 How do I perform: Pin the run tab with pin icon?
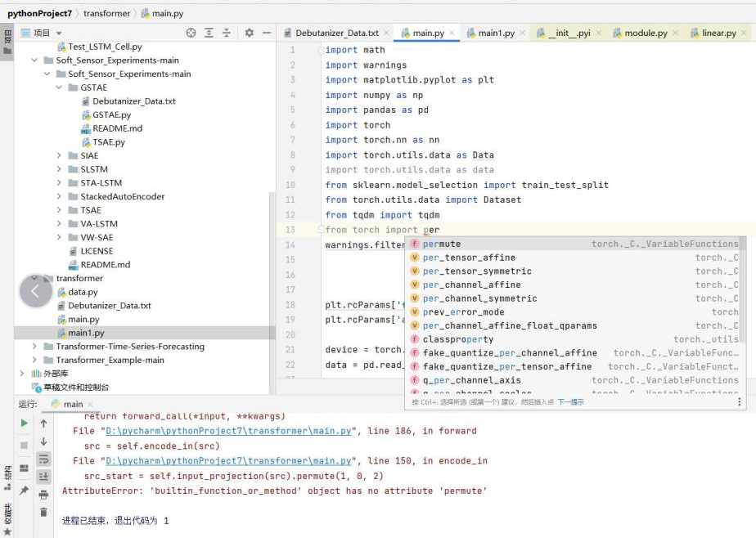tap(24, 491)
